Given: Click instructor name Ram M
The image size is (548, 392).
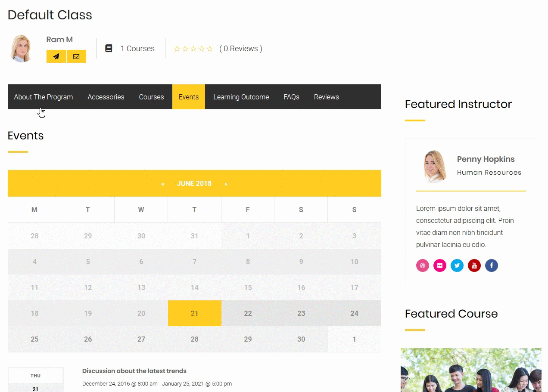Looking at the screenshot, I should coord(59,40).
